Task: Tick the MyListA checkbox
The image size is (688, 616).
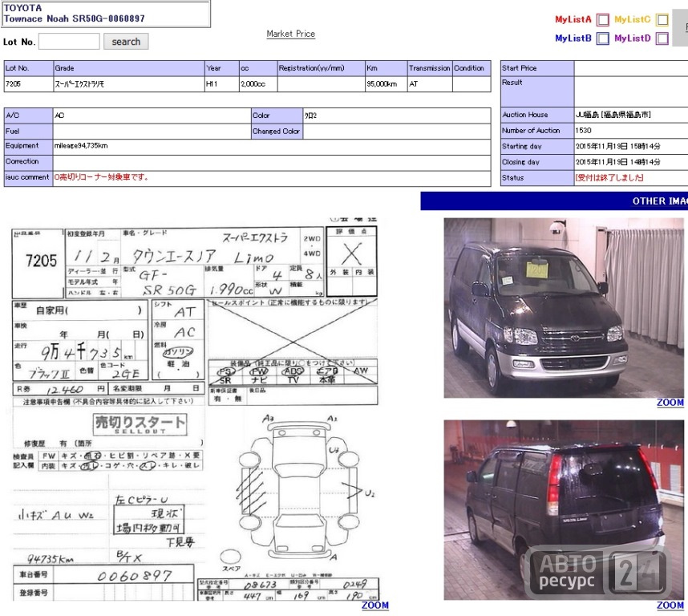Action: (x=603, y=20)
